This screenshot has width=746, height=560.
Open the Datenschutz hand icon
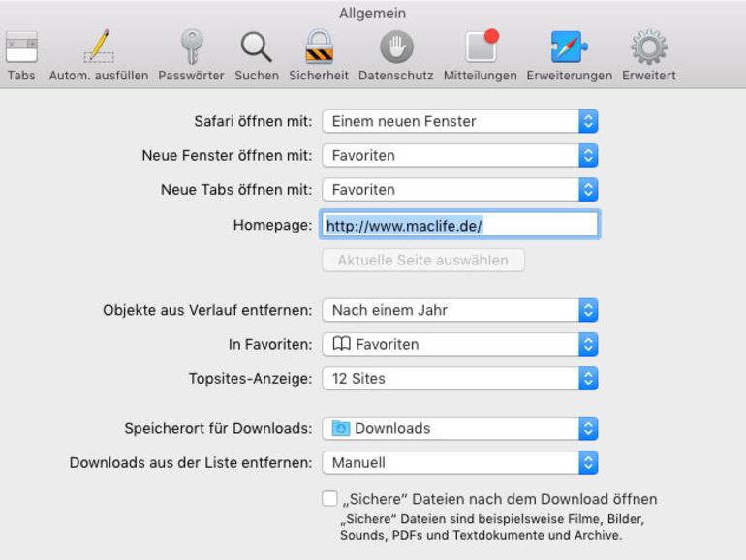(396, 47)
